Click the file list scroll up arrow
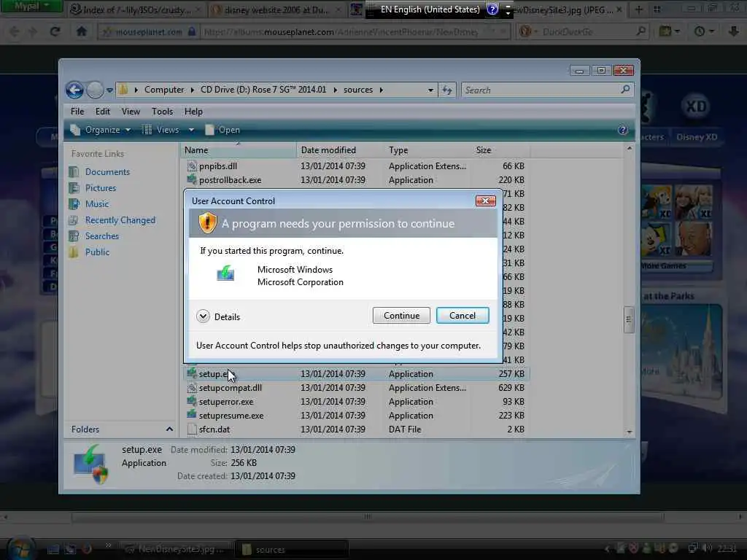This screenshot has height=560, width=747. [x=629, y=149]
